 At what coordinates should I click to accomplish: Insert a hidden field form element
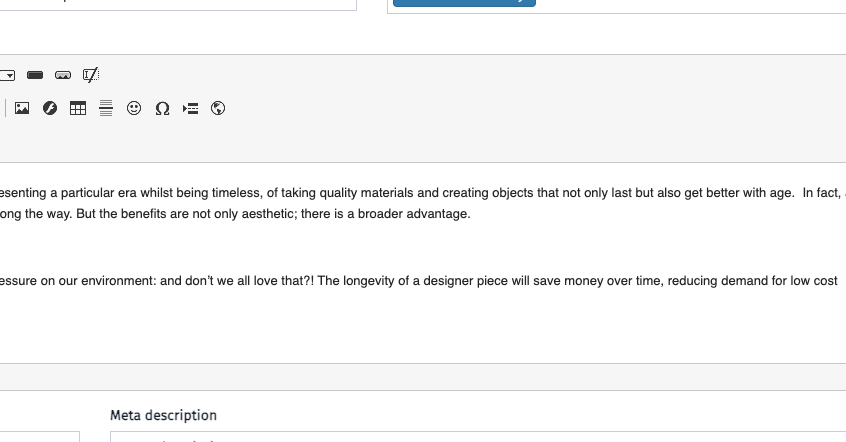pyautogui.click(x=91, y=75)
